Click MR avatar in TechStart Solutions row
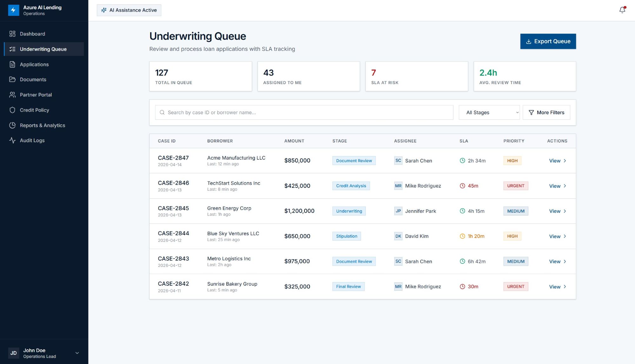This screenshot has width=635, height=364. 398,186
